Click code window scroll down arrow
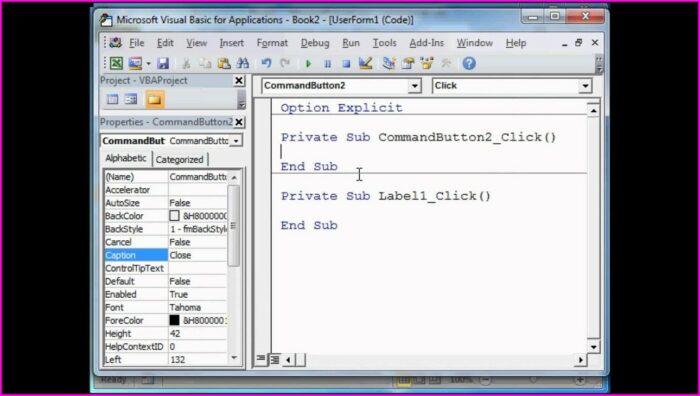This screenshot has height=396, width=700. (x=593, y=346)
